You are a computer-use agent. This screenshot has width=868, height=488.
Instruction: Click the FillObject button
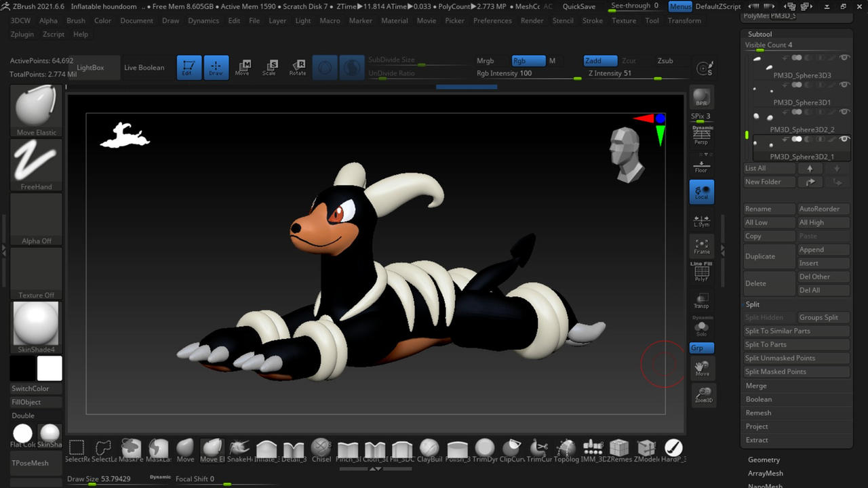click(x=37, y=402)
